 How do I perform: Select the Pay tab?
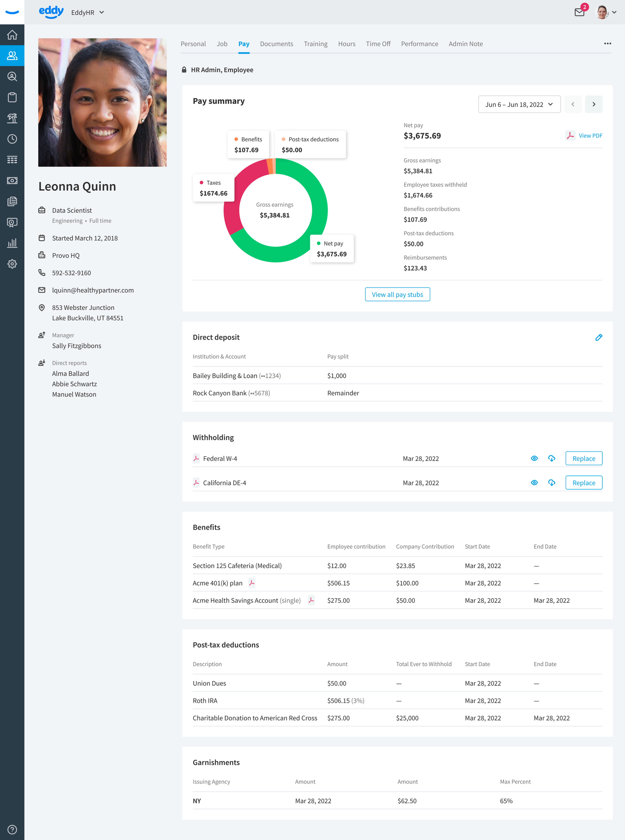tap(244, 44)
